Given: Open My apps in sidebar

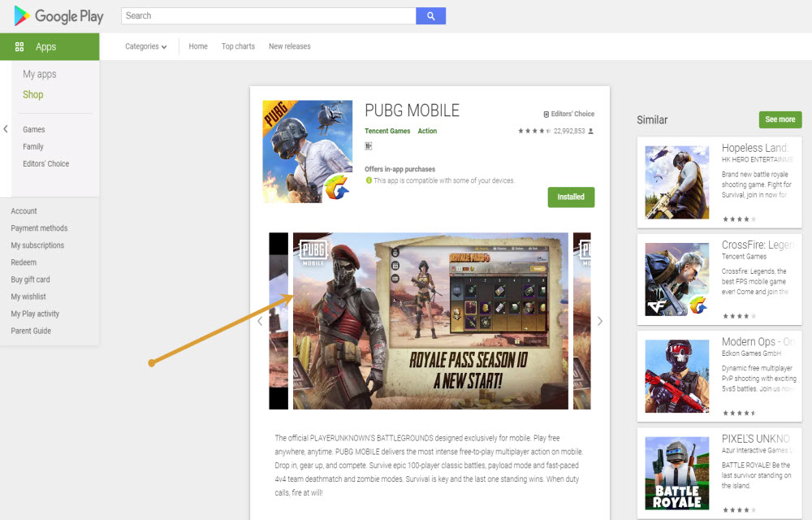Looking at the screenshot, I should [x=39, y=74].
